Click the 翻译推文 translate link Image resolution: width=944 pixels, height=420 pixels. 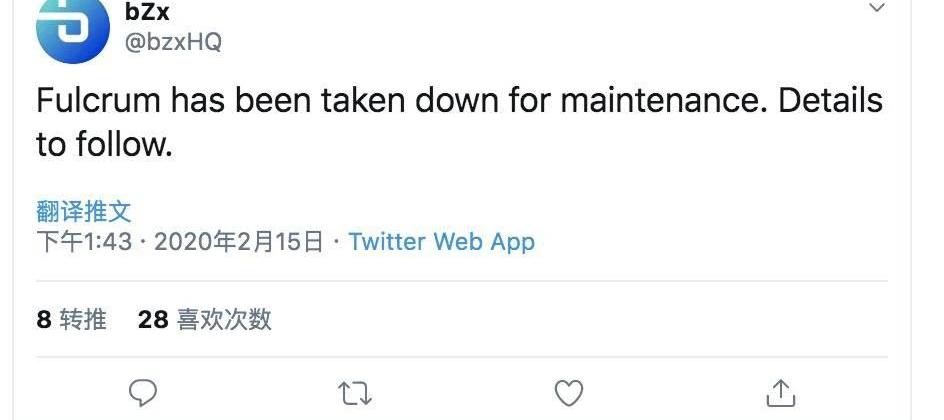pyautogui.click(x=84, y=212)
